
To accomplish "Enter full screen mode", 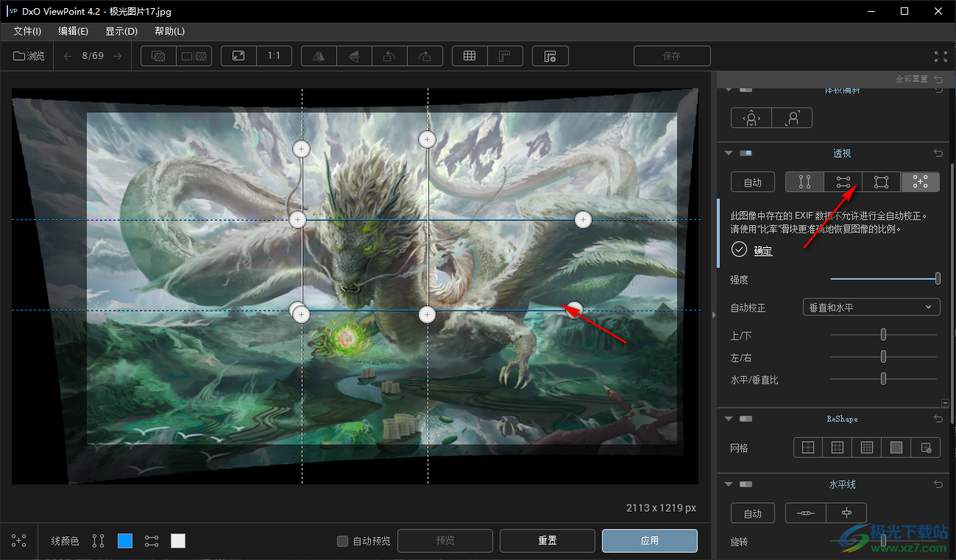I will (941, 56).
